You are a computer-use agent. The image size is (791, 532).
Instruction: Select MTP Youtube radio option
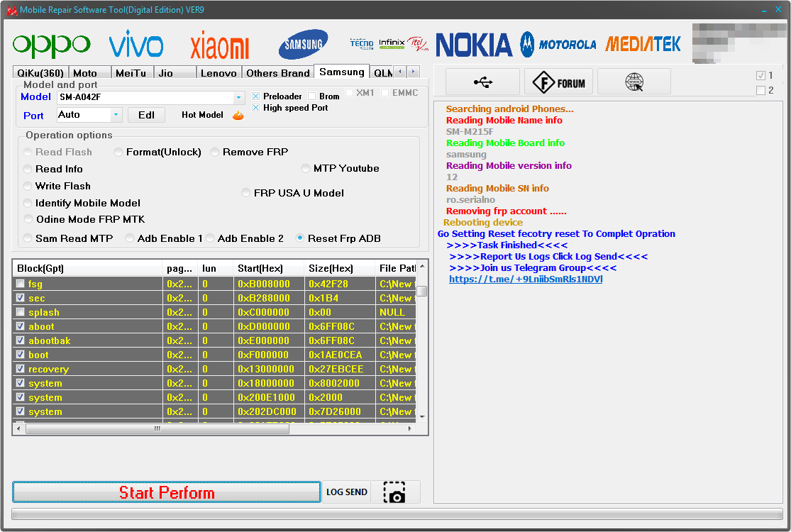pyautogui.click(x=306, y=168)
